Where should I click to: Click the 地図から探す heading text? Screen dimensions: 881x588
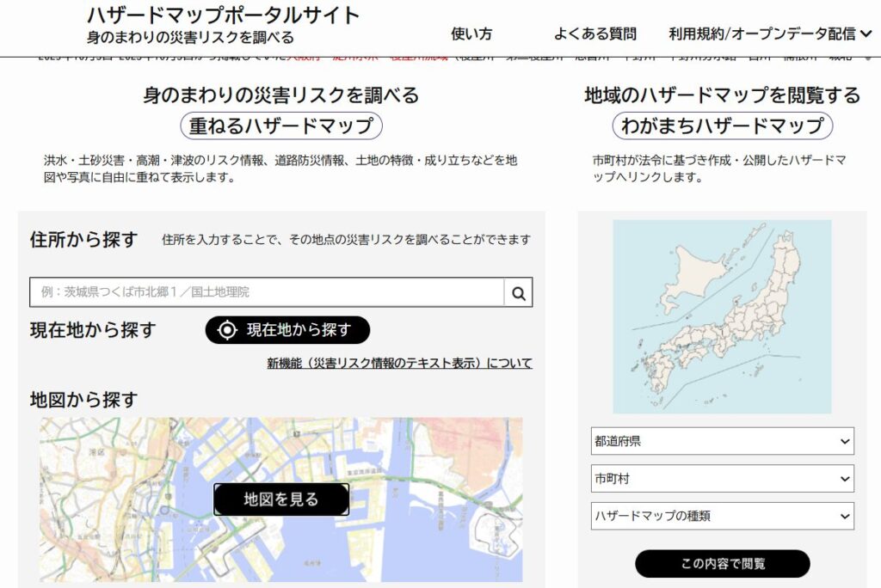[x=83, y=400]
